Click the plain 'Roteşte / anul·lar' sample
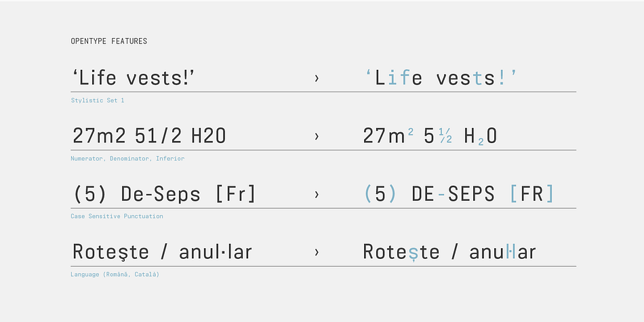The width and height of the screenshot is (644, 322). (162, 251)
